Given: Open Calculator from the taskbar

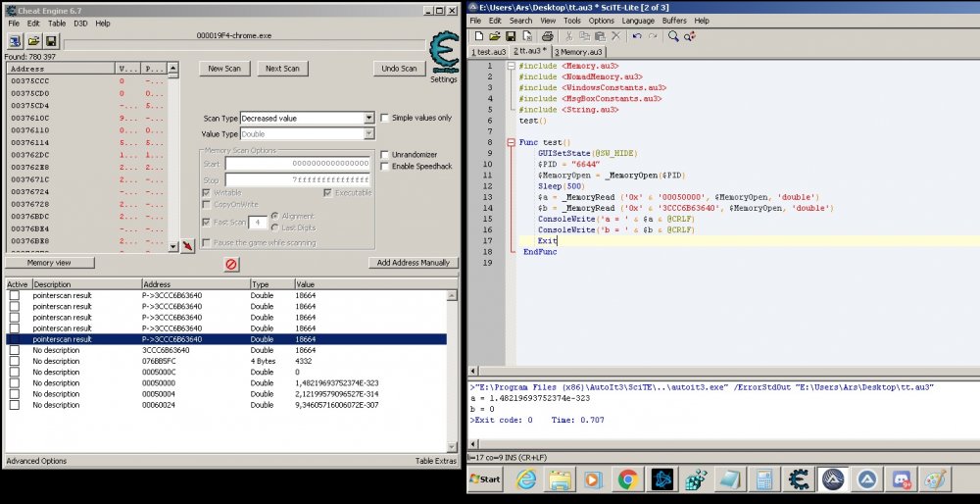Looking at the screenshot, I should click(763, 479).
